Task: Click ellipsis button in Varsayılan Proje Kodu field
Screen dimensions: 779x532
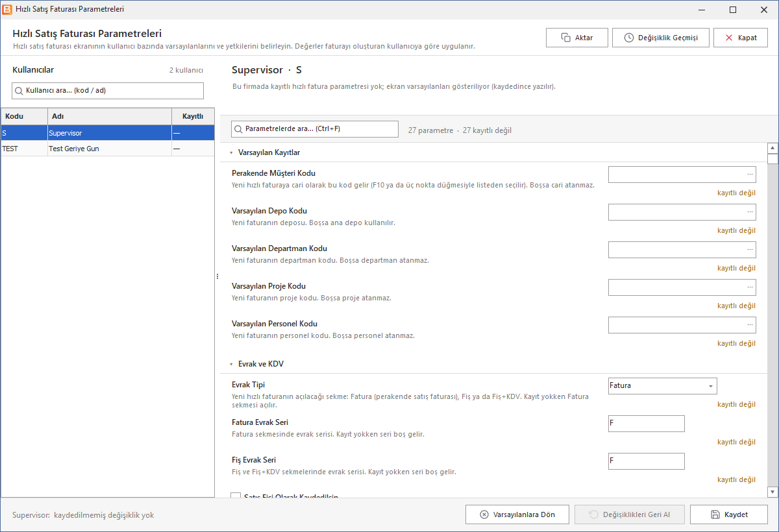Action: 750,287
